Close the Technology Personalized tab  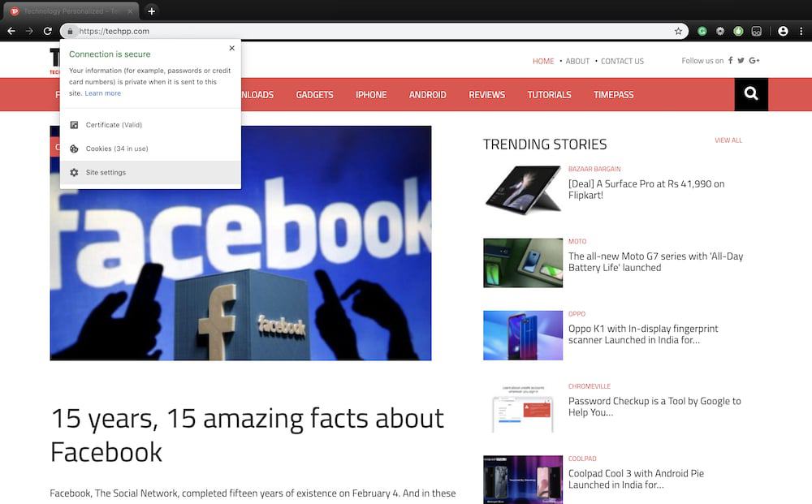130,11
